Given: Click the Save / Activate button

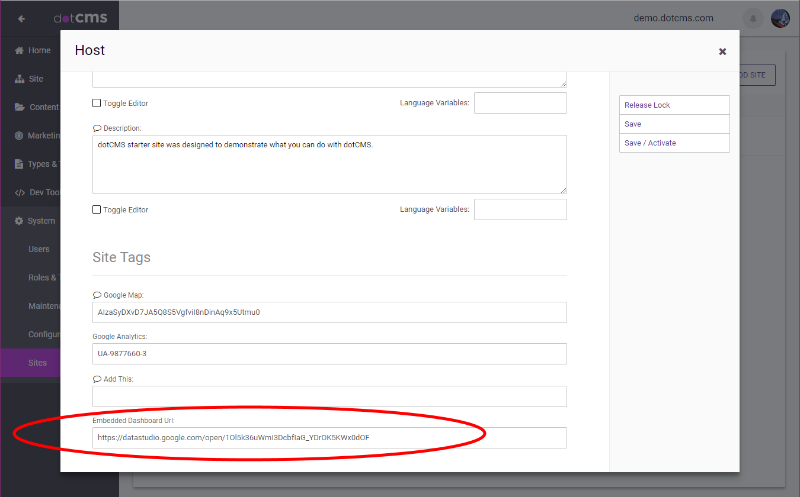Looking at the screenshot, I should click(x=674, y=143).
